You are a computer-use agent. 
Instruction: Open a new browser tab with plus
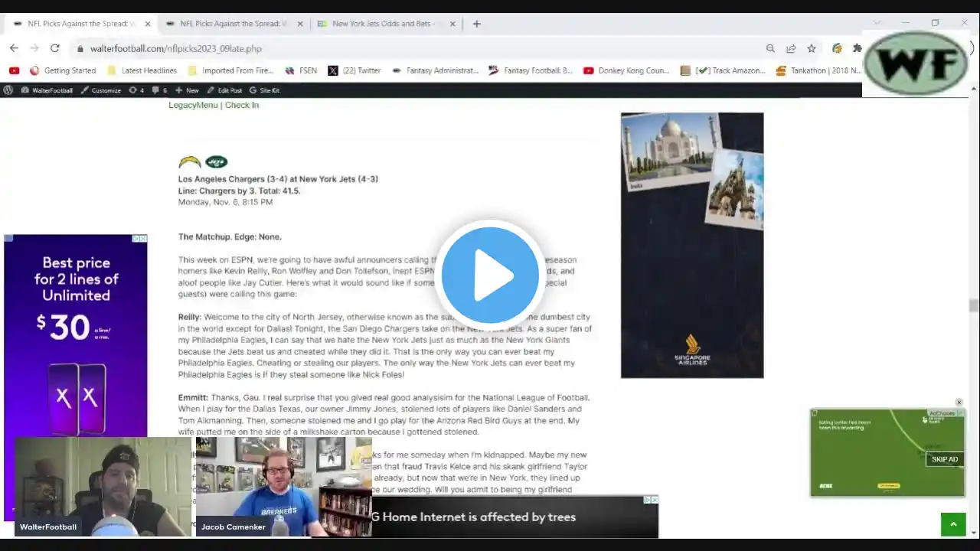point(476,24)
